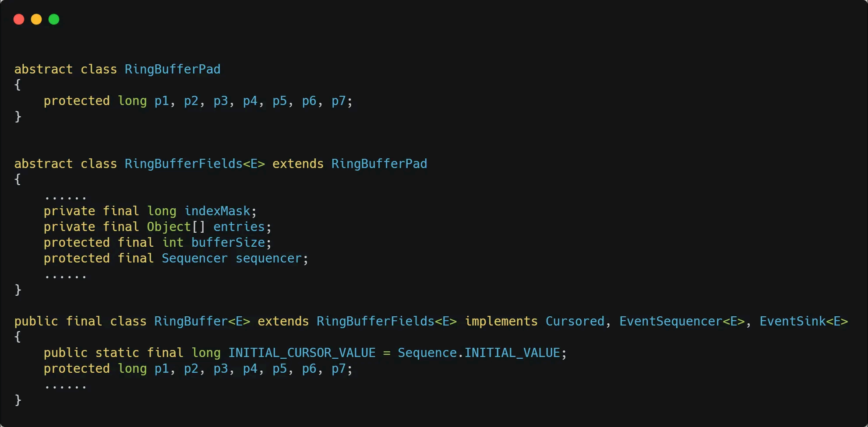Click the red close window button
The image size is (868, 427).
(x=19, y=19)
